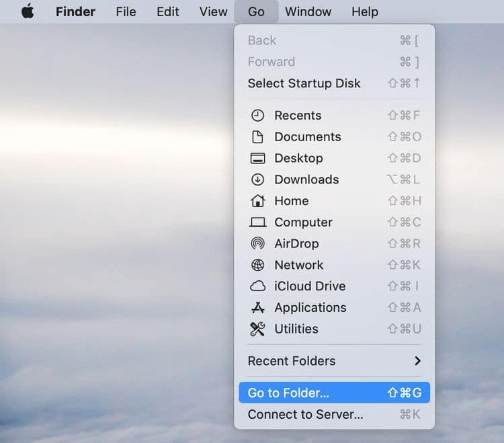Click the ⇧⌘U shortcut beside Utilities

(405, 329)
